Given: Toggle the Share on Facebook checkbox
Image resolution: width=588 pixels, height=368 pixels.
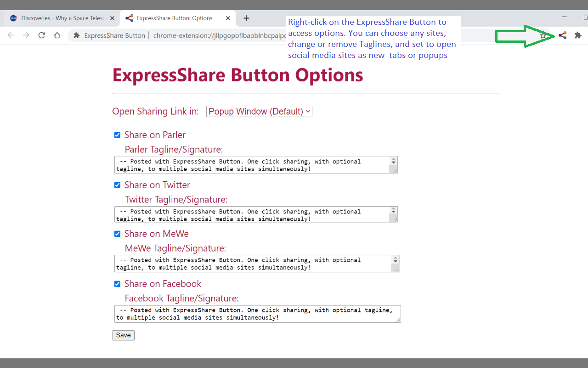Looking at the screenshot, I should [117, 284].
